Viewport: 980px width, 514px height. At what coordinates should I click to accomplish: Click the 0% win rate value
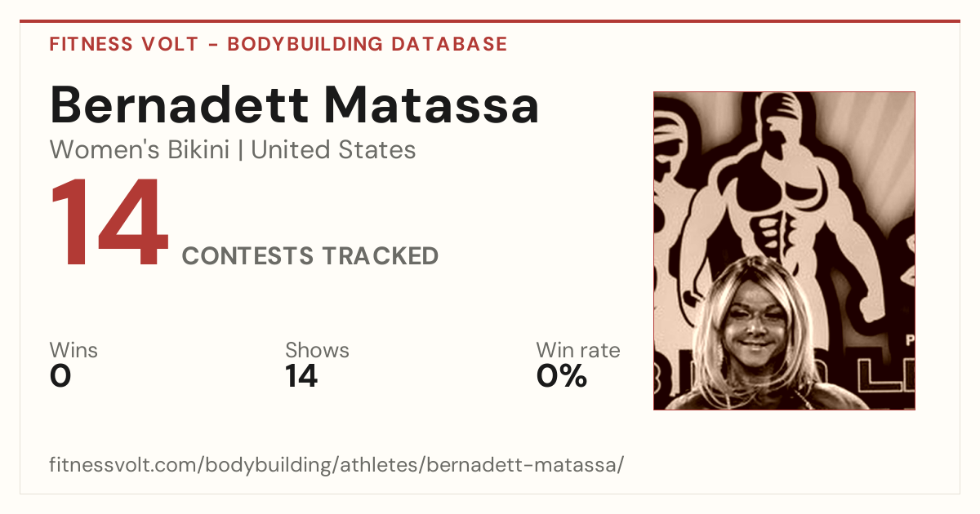pyautogui.click(x=562, y=376)
